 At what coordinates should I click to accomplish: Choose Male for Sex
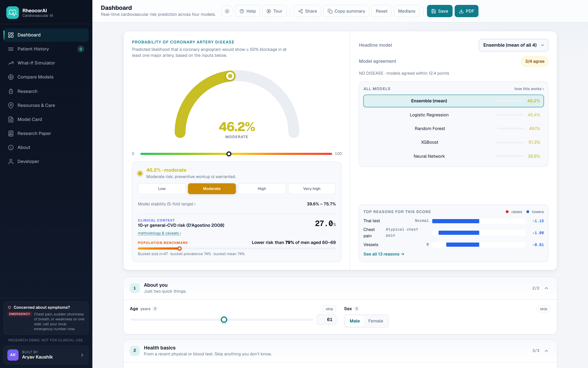pyautogui.click(x=355, y=321)
